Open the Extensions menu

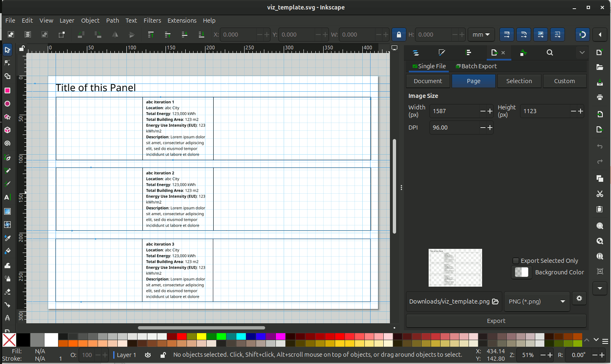pos(182,21)
